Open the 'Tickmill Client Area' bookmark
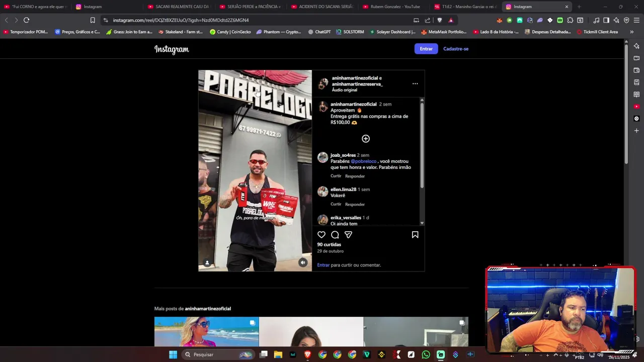This screenshot has width=644, height=362. pos(597,32)
